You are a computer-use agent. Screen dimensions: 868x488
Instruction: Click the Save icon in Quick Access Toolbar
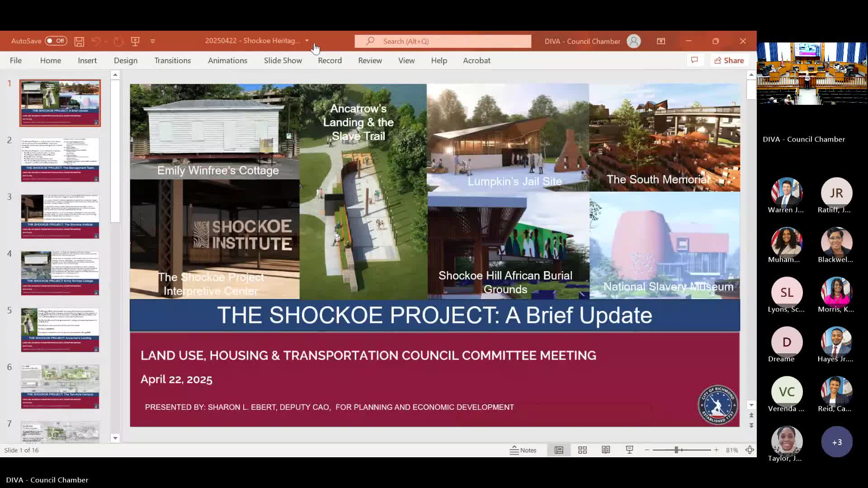(x=79, y=41)
